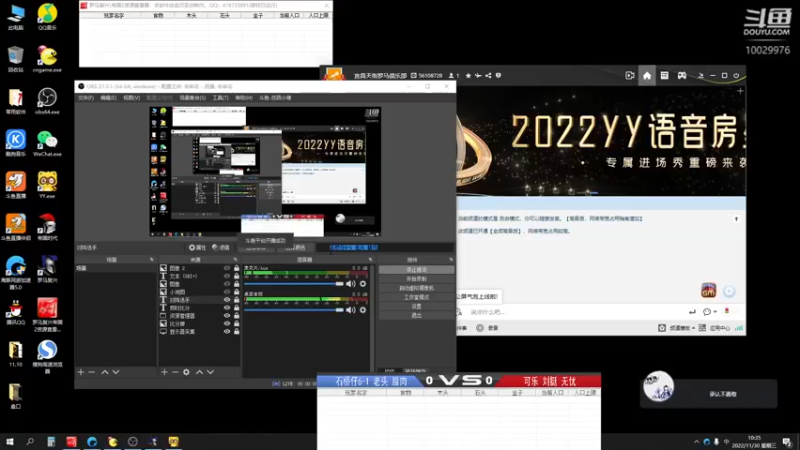Image resolution: width=800 pixels, height=450 pixels.
Task: Open the Windows Start button
Action: coord(10,442)
